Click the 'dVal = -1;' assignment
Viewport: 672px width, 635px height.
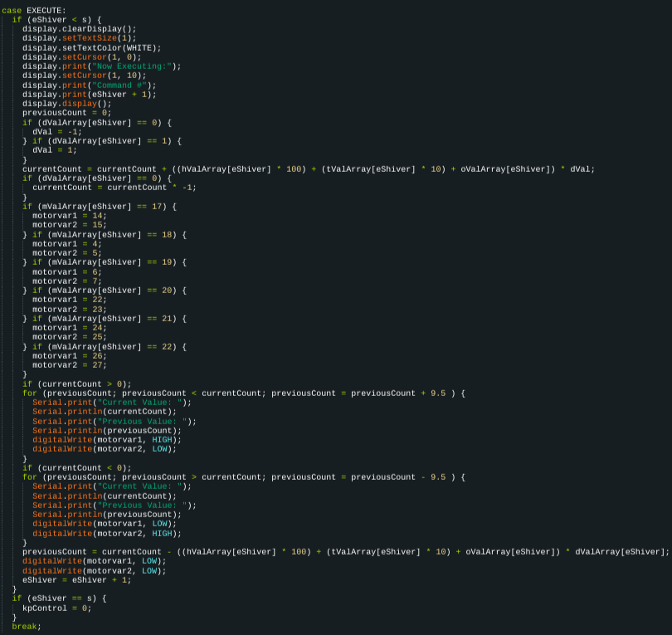tap(57, 132)
